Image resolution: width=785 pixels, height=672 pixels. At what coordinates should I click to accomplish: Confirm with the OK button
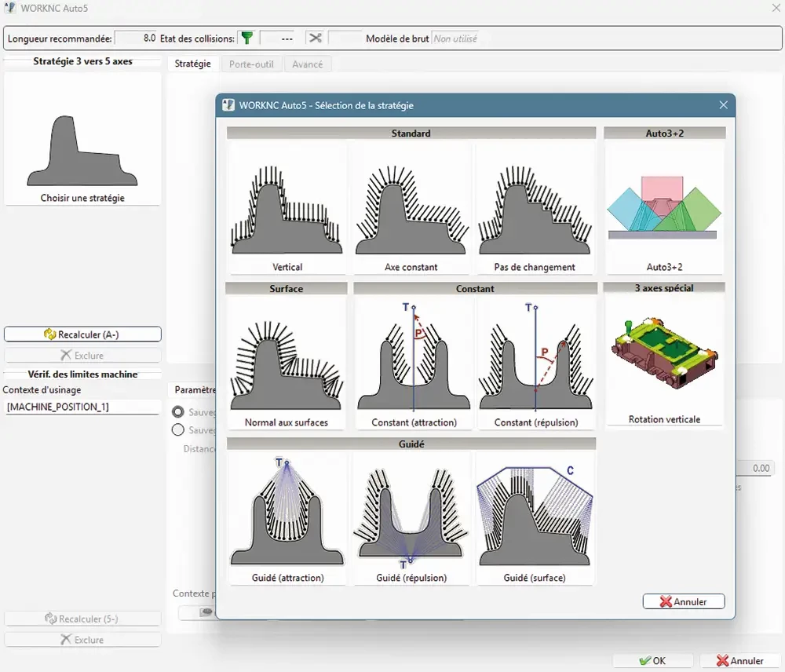coord(652,661)
